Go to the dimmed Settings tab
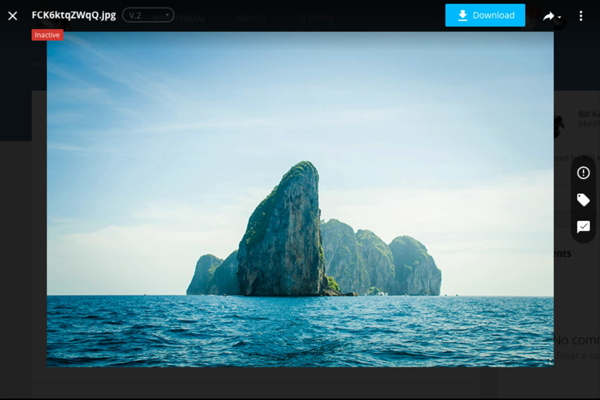600x400 pixels. (316, 18)
